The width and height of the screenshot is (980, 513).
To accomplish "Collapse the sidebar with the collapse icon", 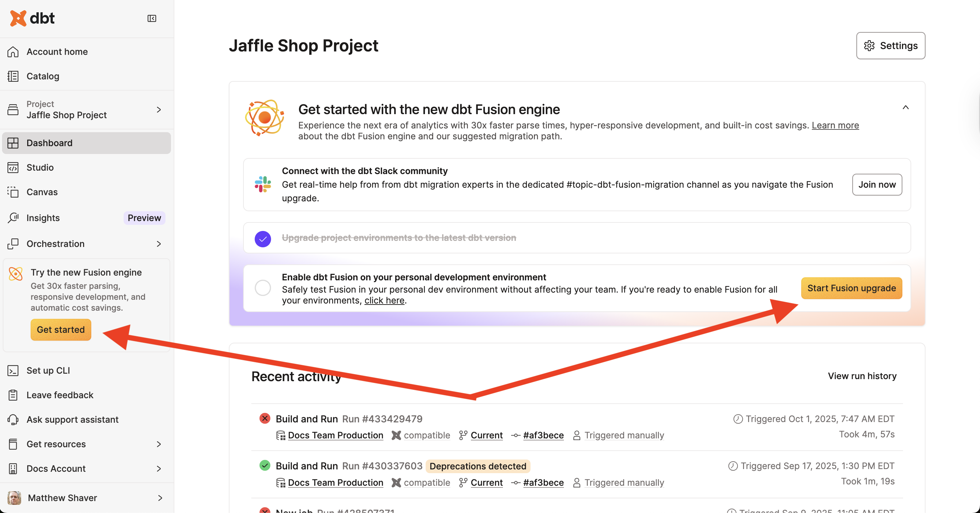I will (x=152, y=18).
